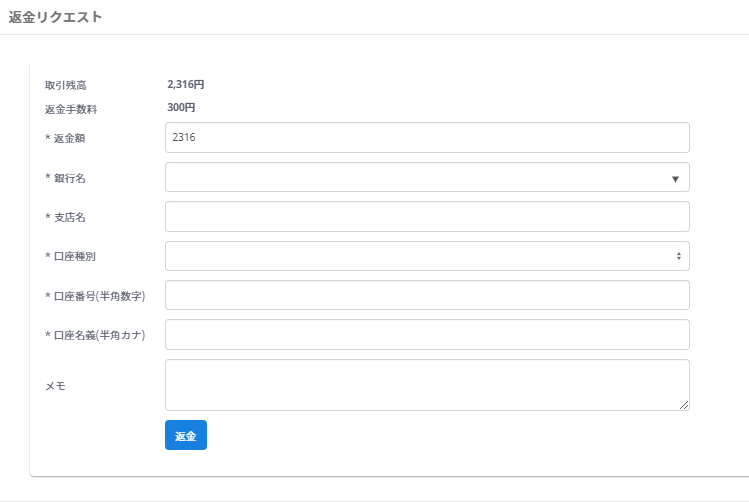This screenshot has height=502, width=749.
Task: Click the 口座種別 label
Action: [x=70, y=256]
